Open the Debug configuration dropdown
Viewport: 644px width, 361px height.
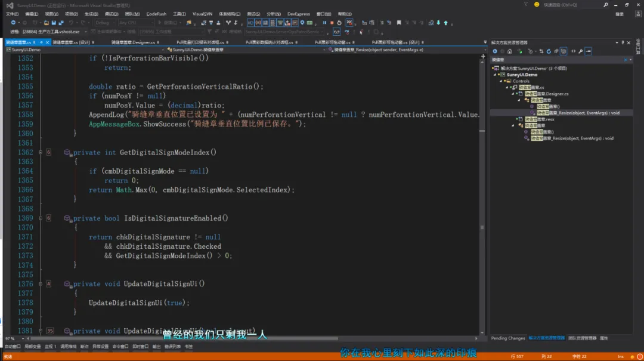click(104, 23)
